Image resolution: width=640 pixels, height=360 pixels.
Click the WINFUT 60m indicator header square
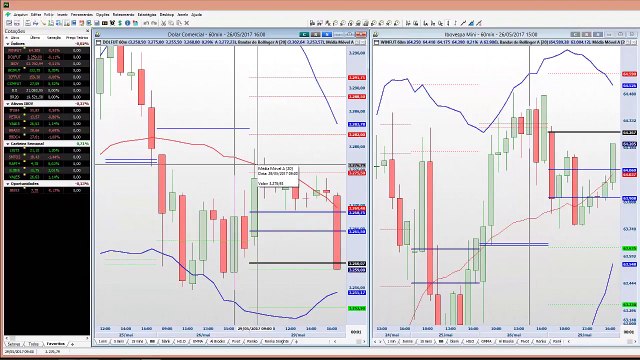click(x=376, y=42)
